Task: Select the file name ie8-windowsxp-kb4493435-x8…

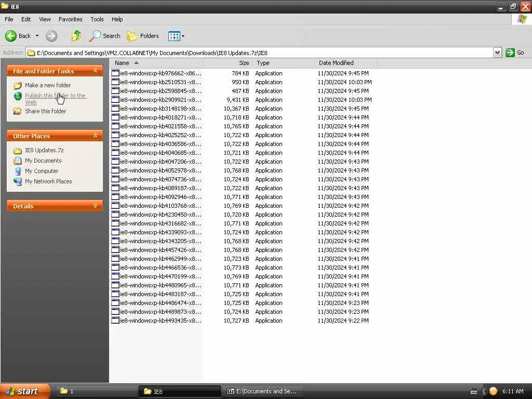Action: tap(161, 320)
